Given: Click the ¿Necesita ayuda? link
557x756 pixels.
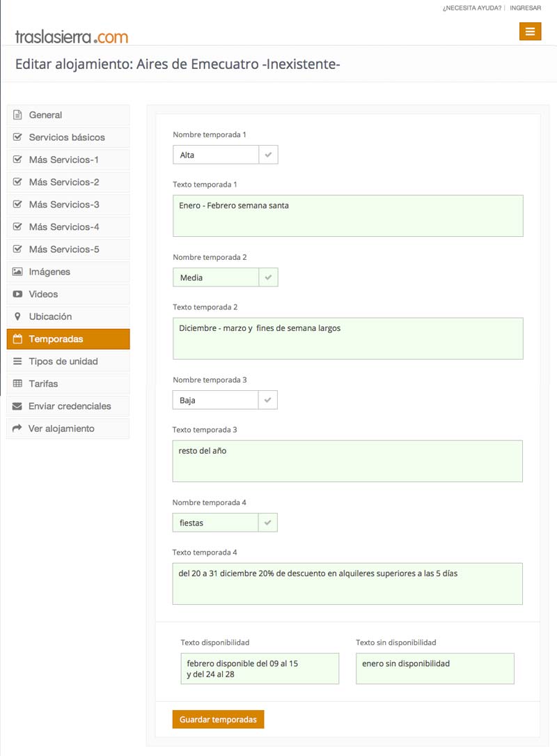Looking at the screenshot, I should 472,8.
